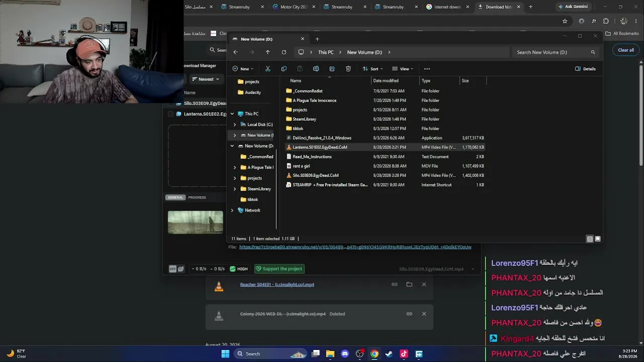Expand Local Disk (C:) in navigation pane

tap(234, 125)
